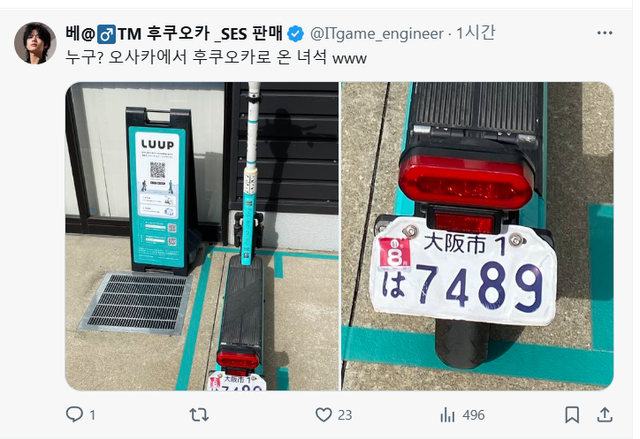Click QR code on the LUUP sign
Screen dimensions: 640x439
158,169
